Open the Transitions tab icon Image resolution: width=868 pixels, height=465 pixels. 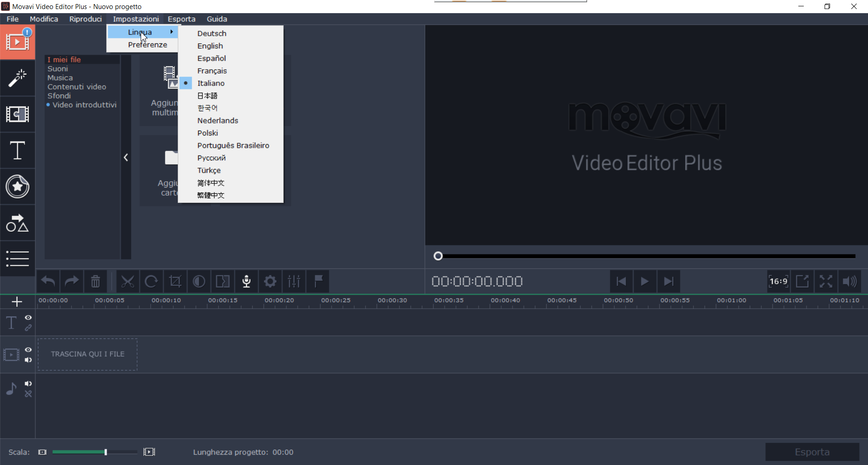(17, 114)
